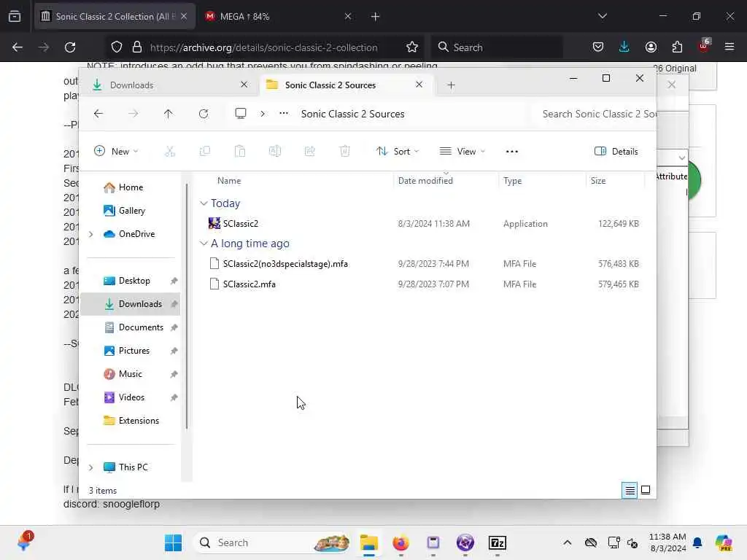The image size is (747, 560).
Task: Expand the breadcrumb ellipsis in address bar
Action: pyautogui.click(x=284, y=113)
